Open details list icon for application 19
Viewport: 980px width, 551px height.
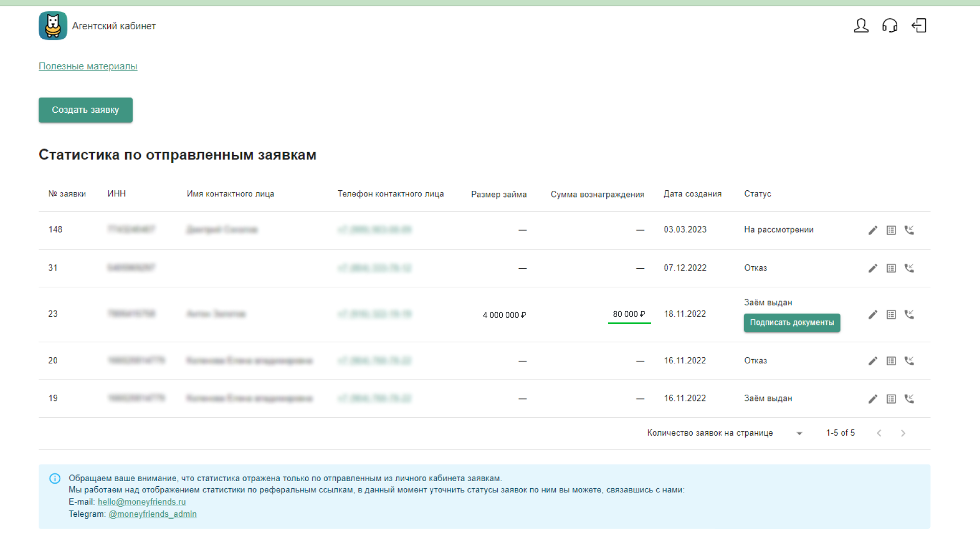pyautogui.click(x=891, y=399)
